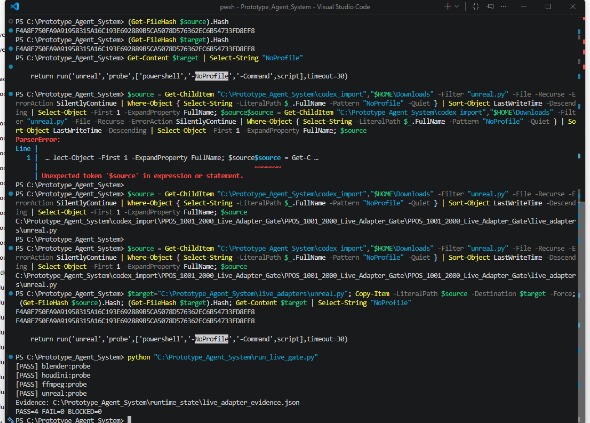
Task: Open the launch profile dropdown chevron beside plus
Action: [x=457, y=6]
